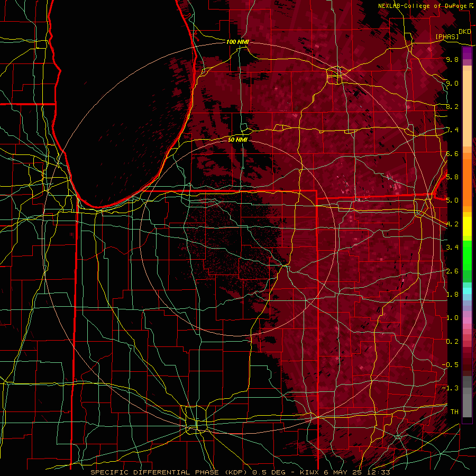Click the 8.2 value on the color scale
476x476 pixels.
click(452, 106)
